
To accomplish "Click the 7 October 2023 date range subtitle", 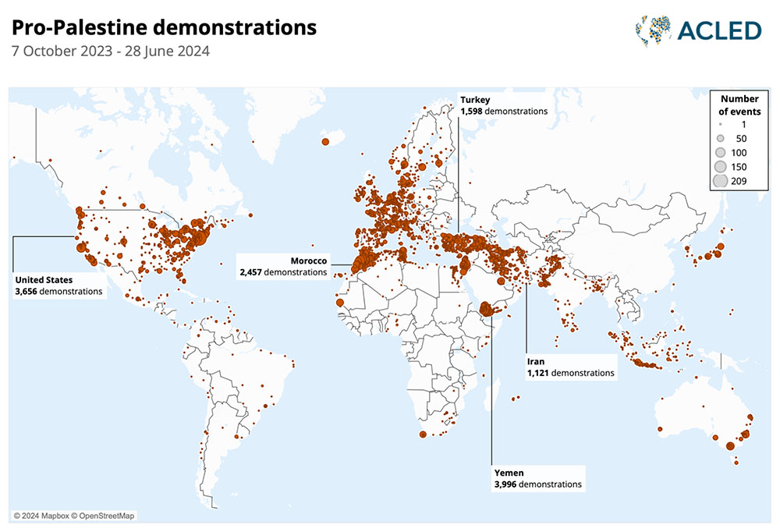I will click(111, 52).
